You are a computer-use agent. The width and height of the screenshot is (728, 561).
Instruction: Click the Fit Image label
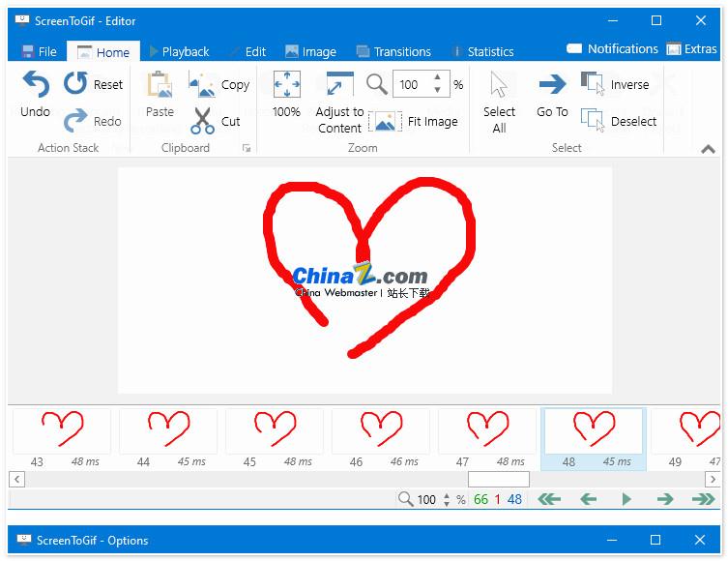point(433,121)
